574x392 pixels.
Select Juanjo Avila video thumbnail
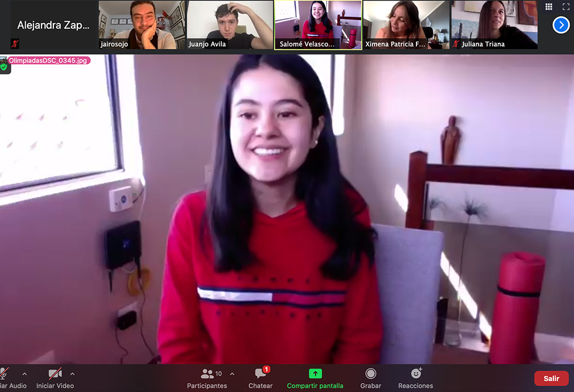(x=230, y=25)
